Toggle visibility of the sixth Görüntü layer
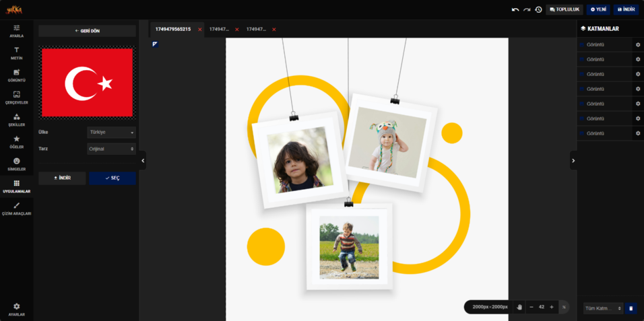This screenshot has height=321, width=644. (581, 118)
